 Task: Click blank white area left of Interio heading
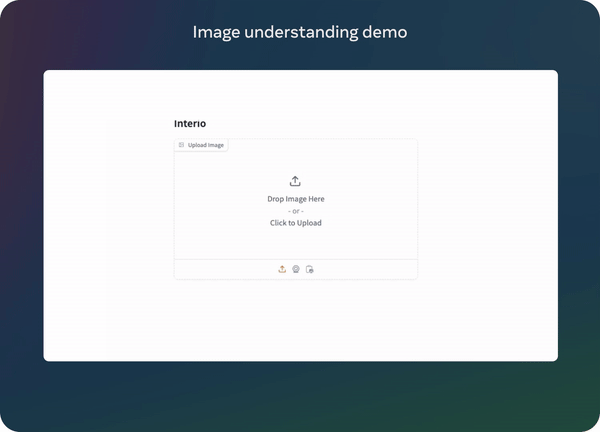(x=110, y=124)
